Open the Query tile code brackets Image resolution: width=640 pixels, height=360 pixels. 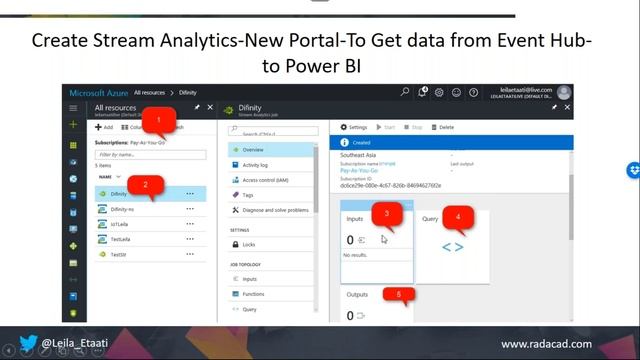[x=453, y=247]
